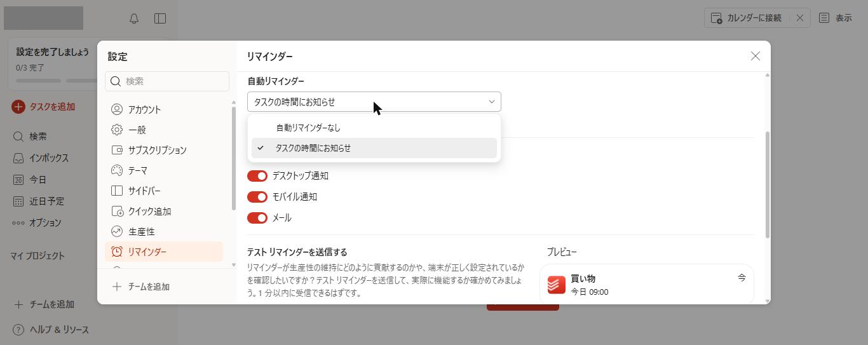Click the サブスクリプション wallet icon
The width and height of the screenshot is (868, 345).
point(117,150)
